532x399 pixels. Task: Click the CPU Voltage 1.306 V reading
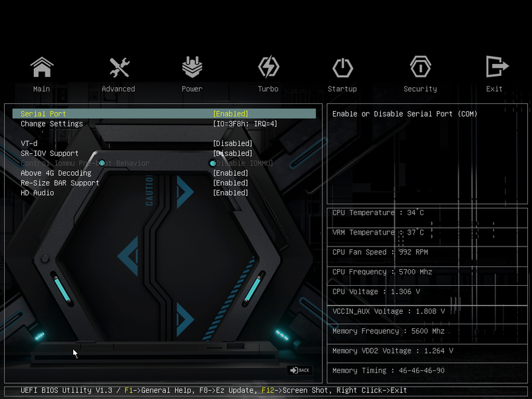[x=376, y=291]
